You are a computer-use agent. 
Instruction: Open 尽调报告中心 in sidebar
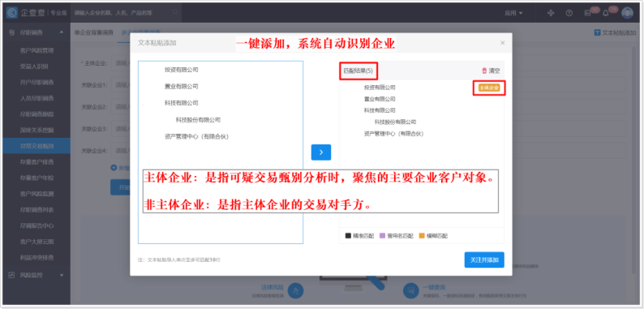(x=37, y=225)
